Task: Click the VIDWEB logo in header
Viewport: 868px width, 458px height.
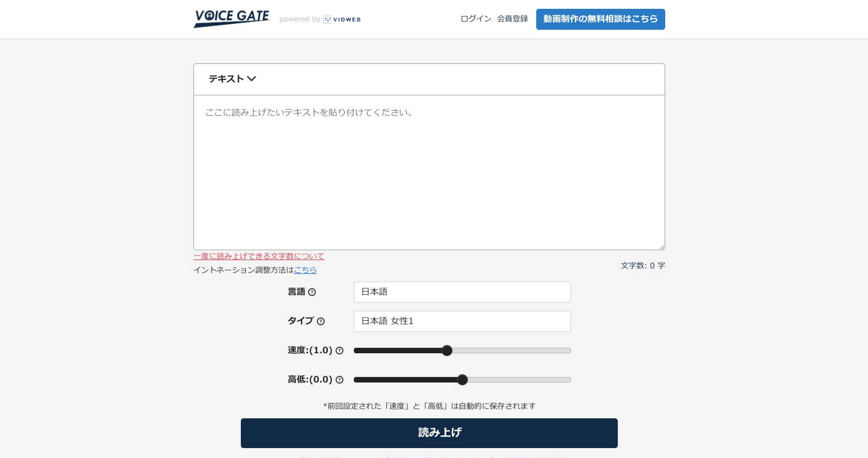Action: (x=342, y=19)
